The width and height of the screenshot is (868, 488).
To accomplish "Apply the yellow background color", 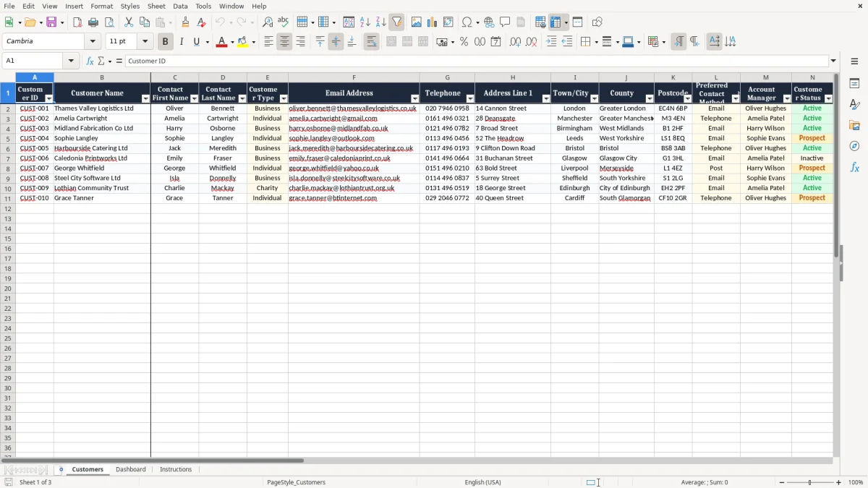I will (244, 42).
